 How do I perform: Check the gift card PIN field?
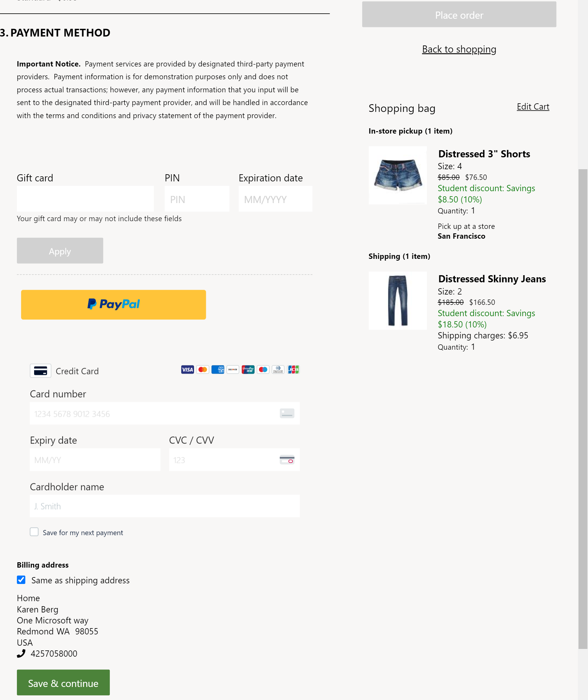coord(197,199)
